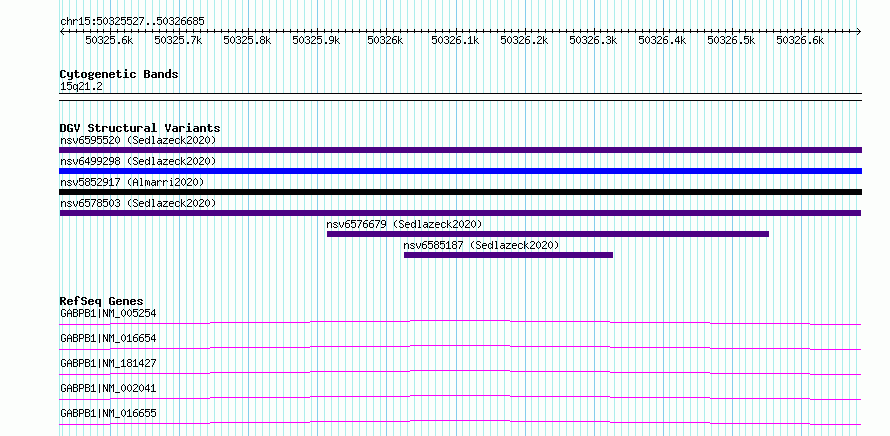
Task: Click the NM_016654 magenta transcript line
Action: 460,347
